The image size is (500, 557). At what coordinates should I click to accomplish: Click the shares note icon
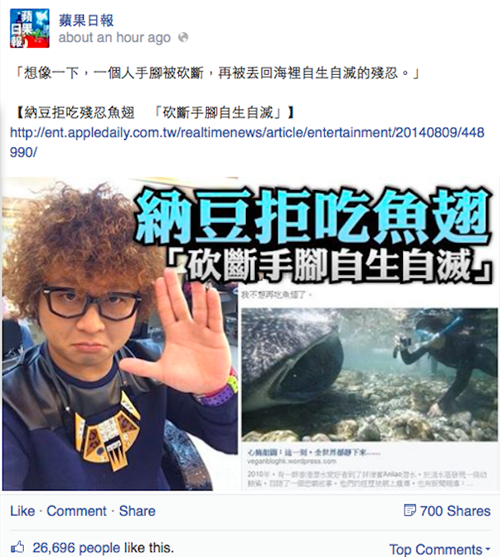point(409,511)
